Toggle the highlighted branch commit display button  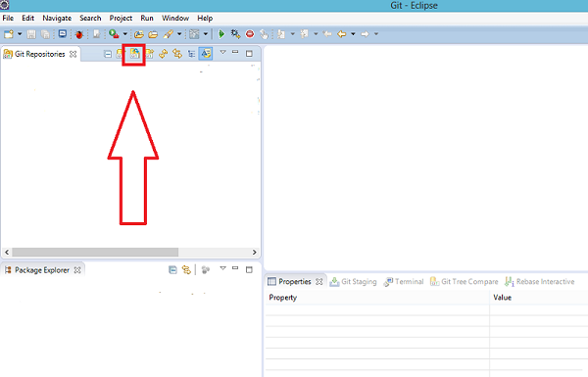[206, 54]
